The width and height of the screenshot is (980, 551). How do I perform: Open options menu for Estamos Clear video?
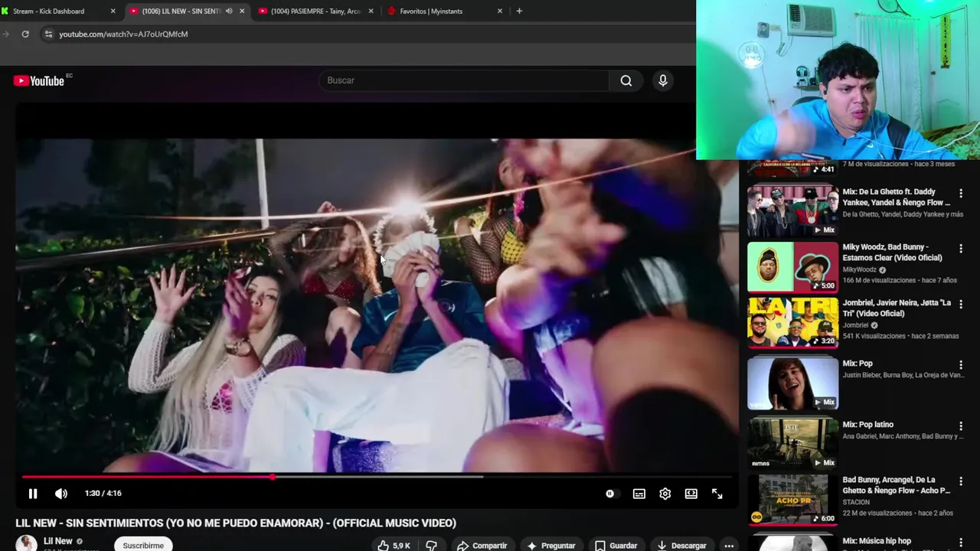(961, 249)
